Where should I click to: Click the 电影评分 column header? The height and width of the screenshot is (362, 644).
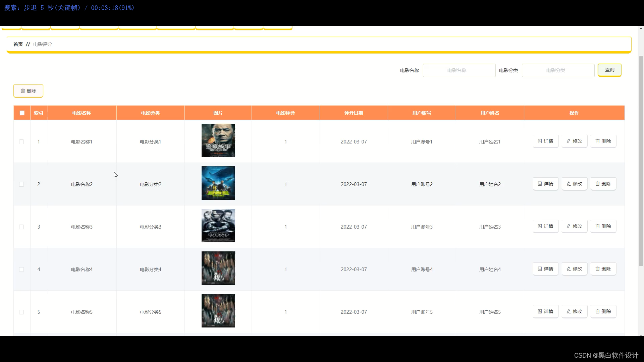coord(285,113)
